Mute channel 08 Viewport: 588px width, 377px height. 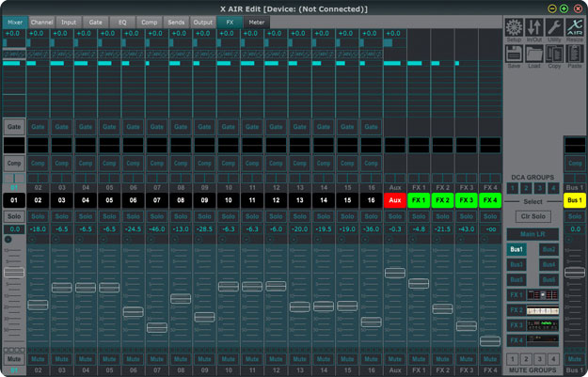181,359
